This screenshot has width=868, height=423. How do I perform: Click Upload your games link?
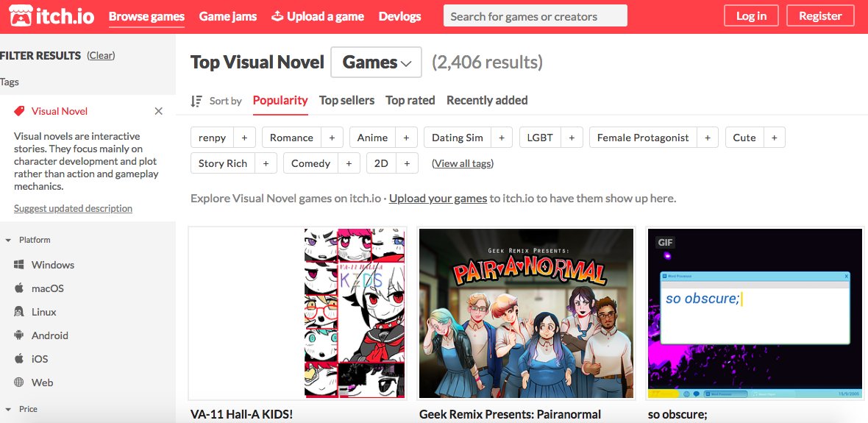pos(438,198)
